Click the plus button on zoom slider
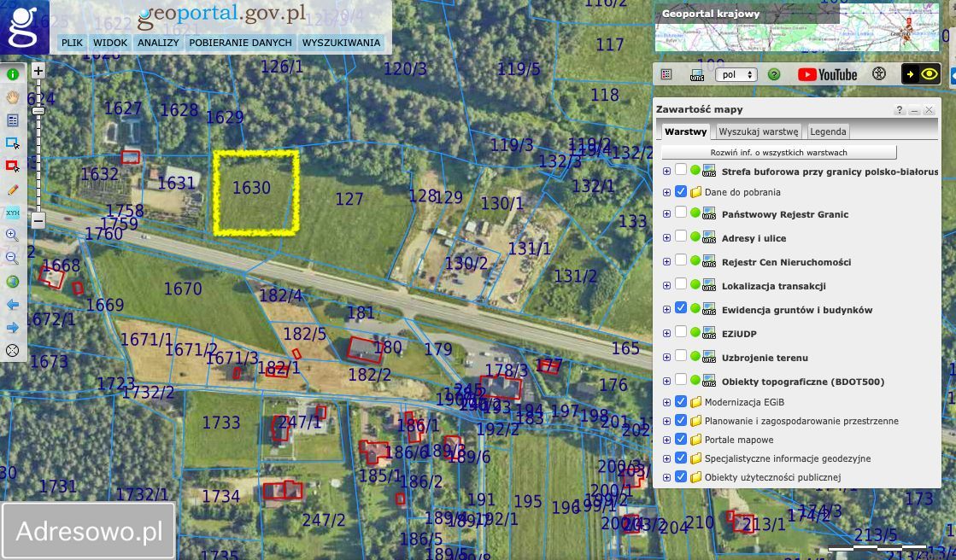 point(38,71)
